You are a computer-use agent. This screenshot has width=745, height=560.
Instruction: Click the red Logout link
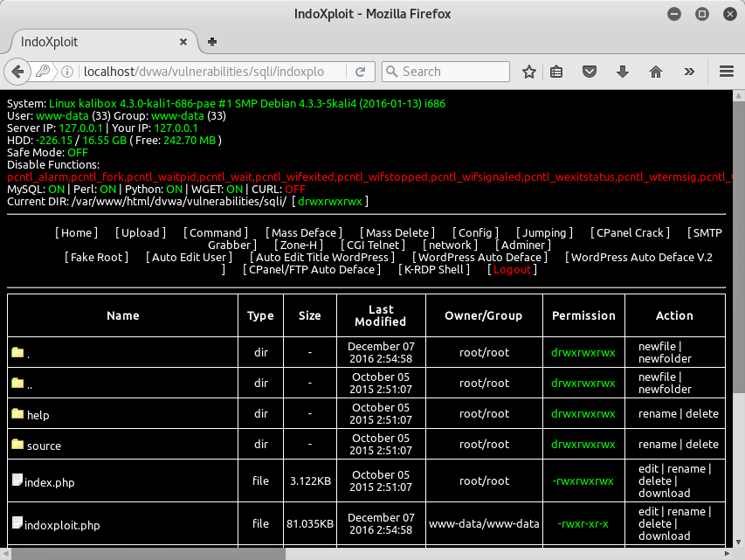click(x=512, y=270)
